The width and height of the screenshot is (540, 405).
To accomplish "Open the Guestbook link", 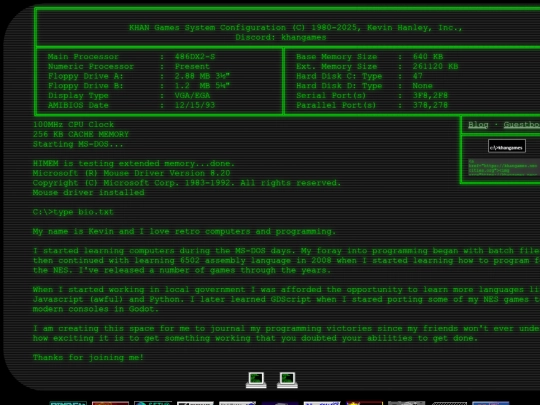I will click(x=521, y=125).
